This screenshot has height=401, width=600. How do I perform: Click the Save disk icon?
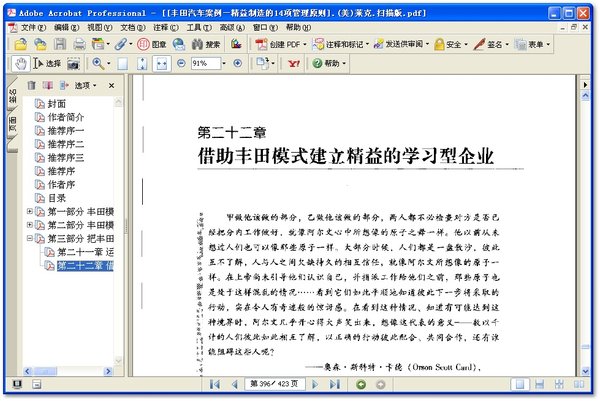pyautogui.click(x=58, y=45)
